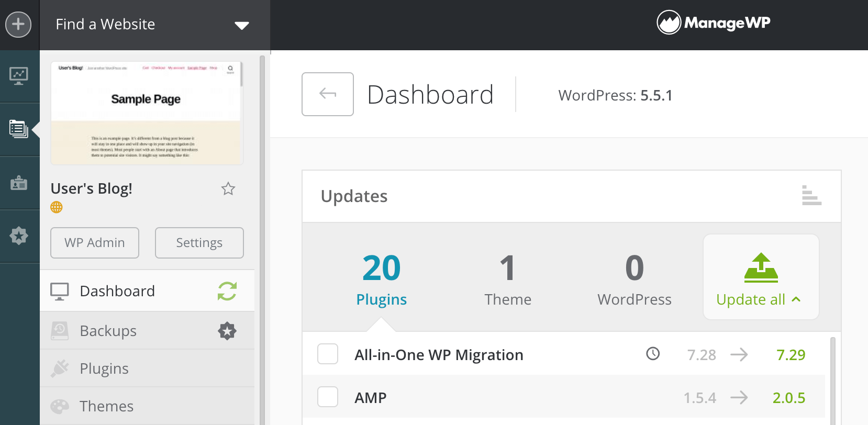Click the WordPress: 5.5.1 version text
Viewport: 868px width, 425px height.
(615, 95)
